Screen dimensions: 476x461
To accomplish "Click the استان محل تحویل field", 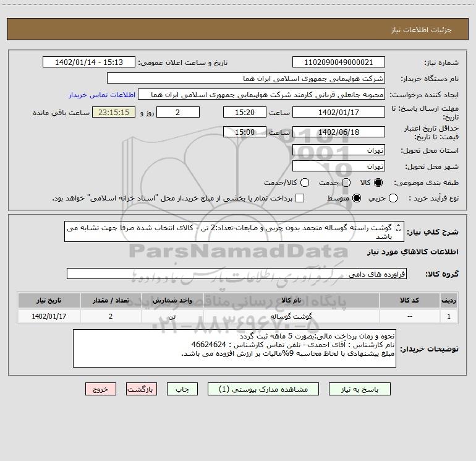I will 339,150.
